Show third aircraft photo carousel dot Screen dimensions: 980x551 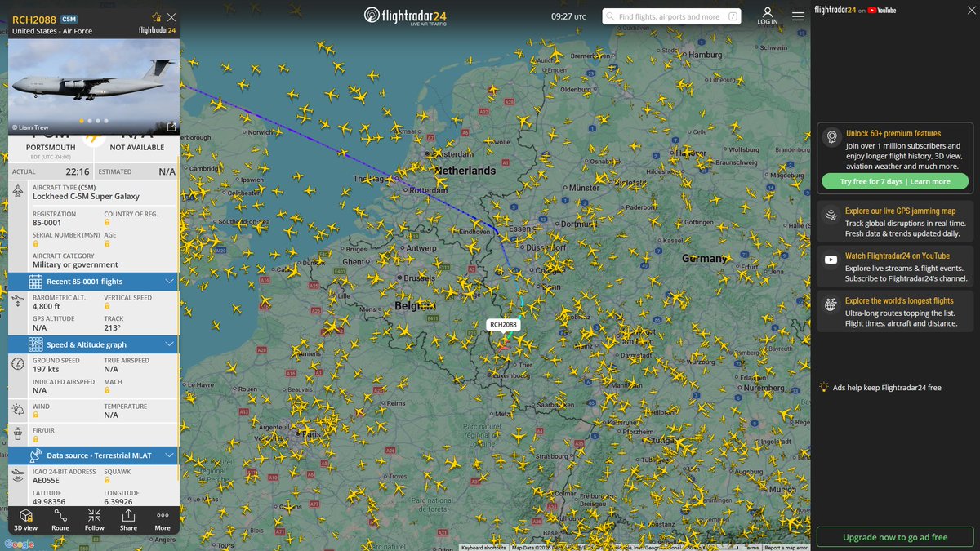98,121
